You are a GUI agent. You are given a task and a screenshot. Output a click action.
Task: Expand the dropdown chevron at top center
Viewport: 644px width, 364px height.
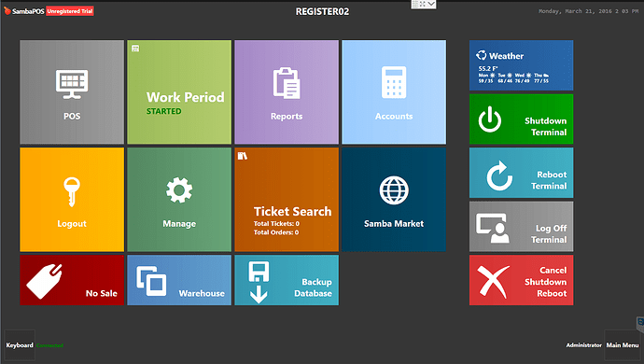pos(431,4)
